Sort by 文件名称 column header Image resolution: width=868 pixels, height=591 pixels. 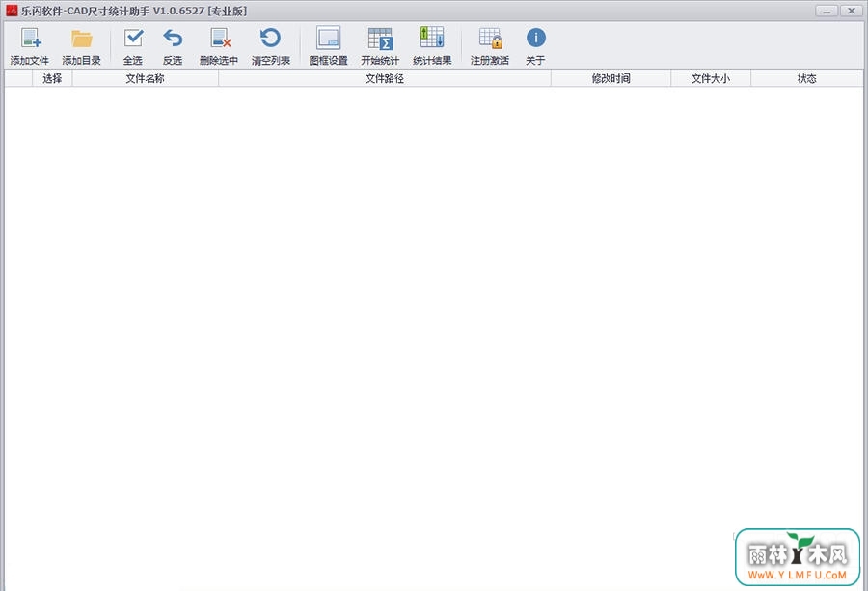145,79
